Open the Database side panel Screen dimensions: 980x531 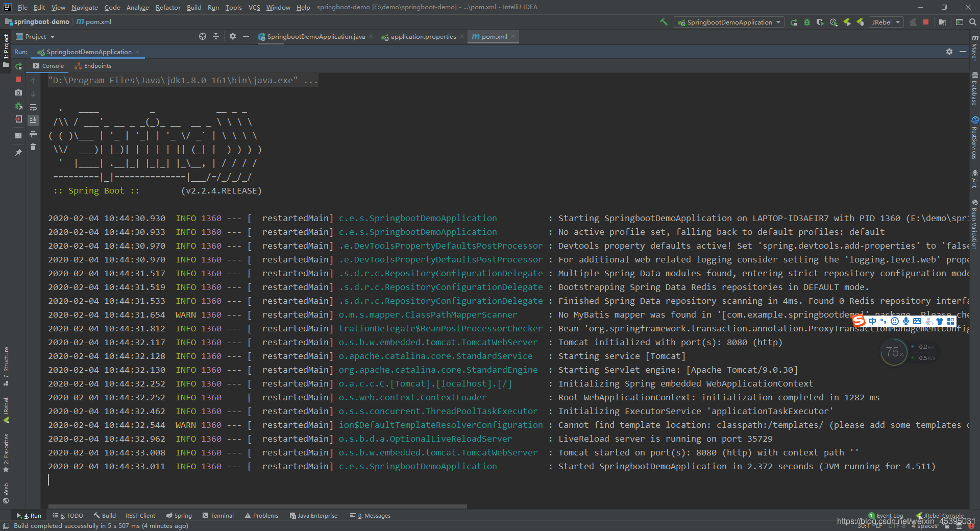[974, 89]
